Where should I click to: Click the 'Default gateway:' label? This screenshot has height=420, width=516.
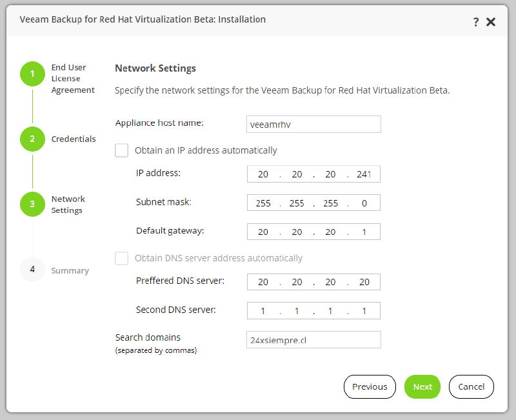point(170,231)
